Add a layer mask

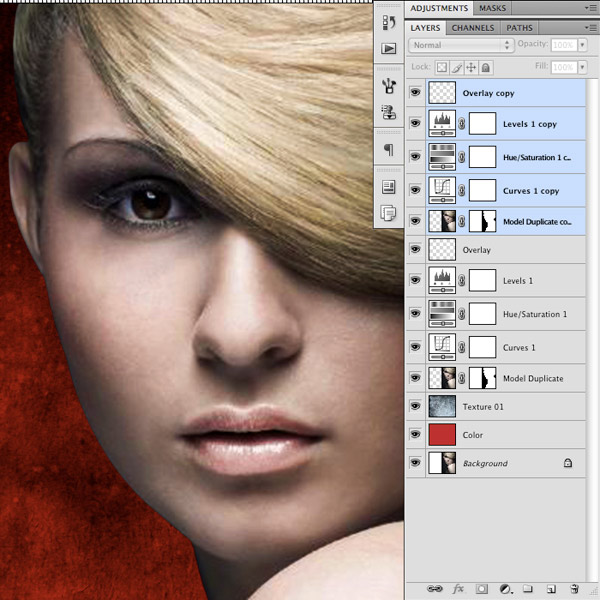[x=482, y=589]
